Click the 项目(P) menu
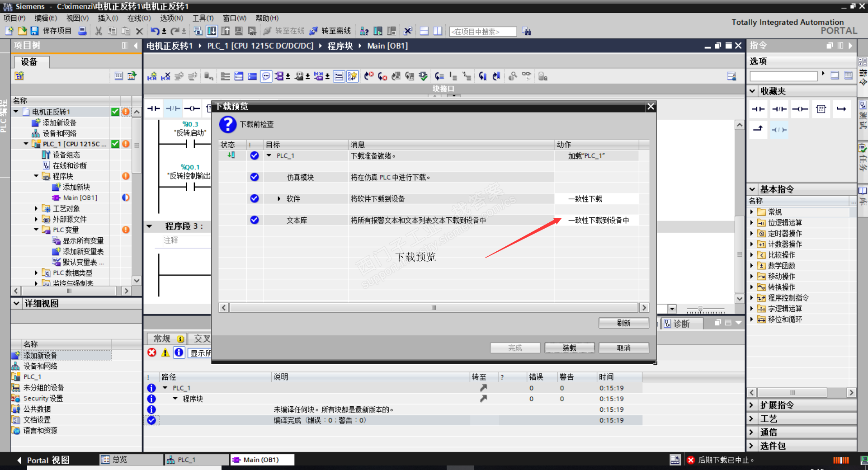This screenshot has height=470, width=868. (x=14, y=18)
